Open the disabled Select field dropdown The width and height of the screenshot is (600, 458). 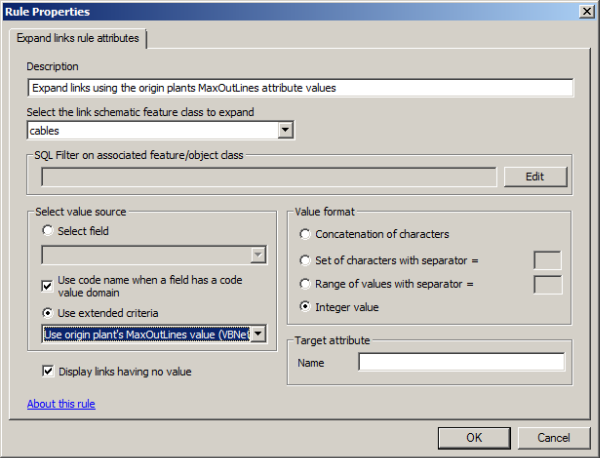[259, 256]
